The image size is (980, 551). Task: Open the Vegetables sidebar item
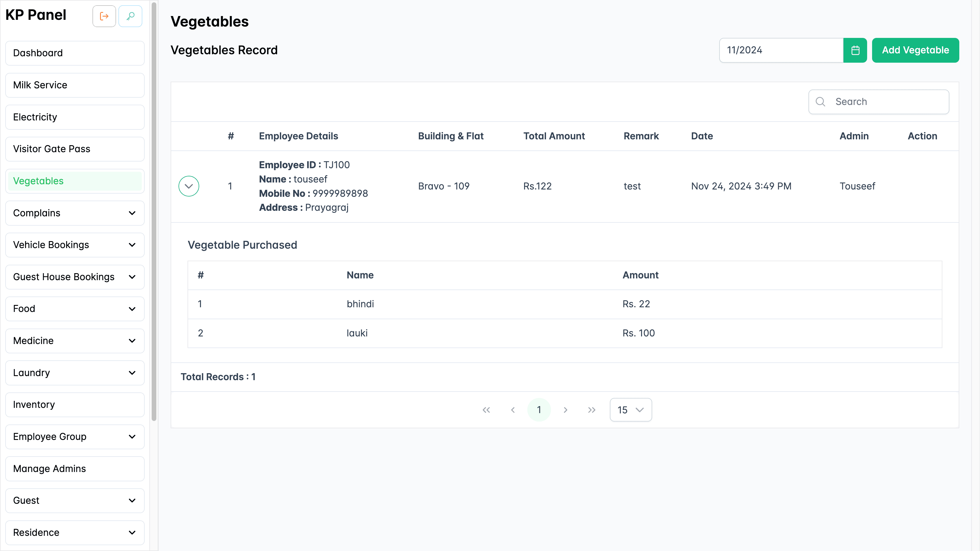click(x=75, y=181)
